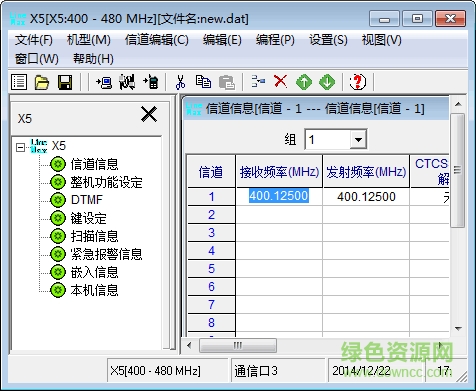476x391 pixels.
Task: Select 本机信息 tree item
Action: pyautogui.click(x=94, y=290)
